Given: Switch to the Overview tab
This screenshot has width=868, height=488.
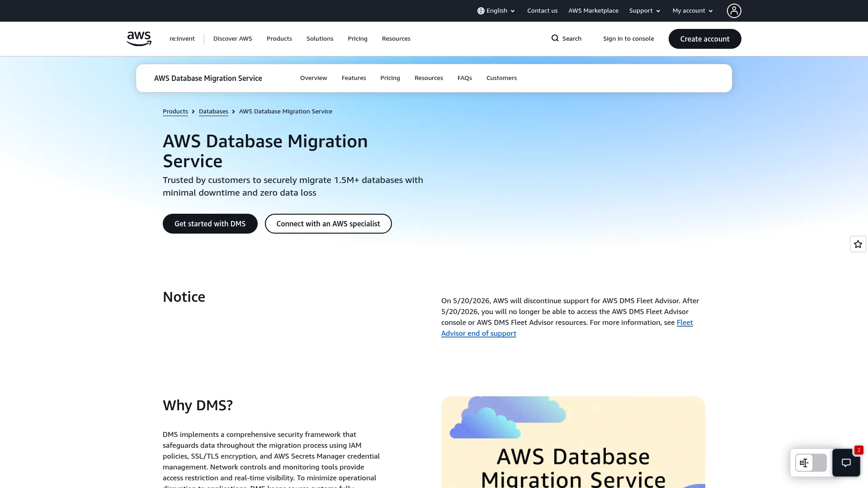Looking at the screenshot, I should (x=313, y=78).
